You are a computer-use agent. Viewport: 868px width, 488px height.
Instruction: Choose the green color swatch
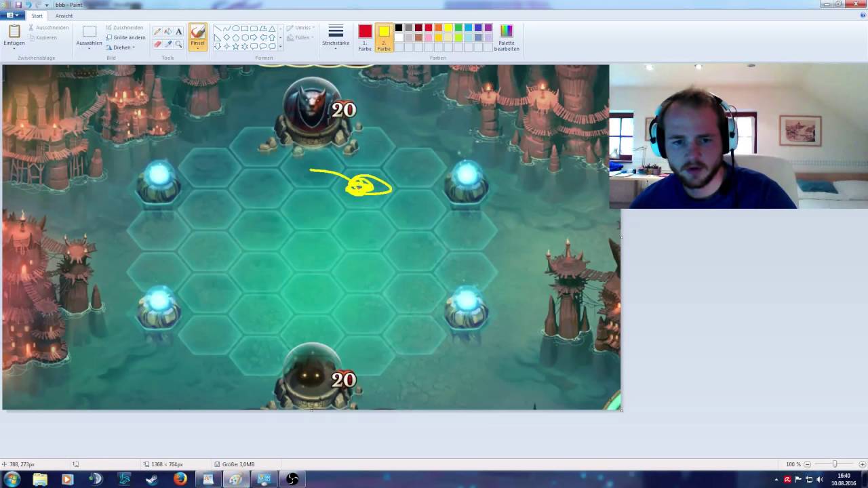coord(458,28)
